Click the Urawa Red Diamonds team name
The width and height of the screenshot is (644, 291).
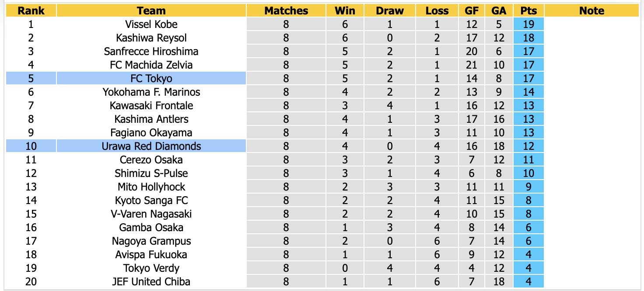coord(151,146)
